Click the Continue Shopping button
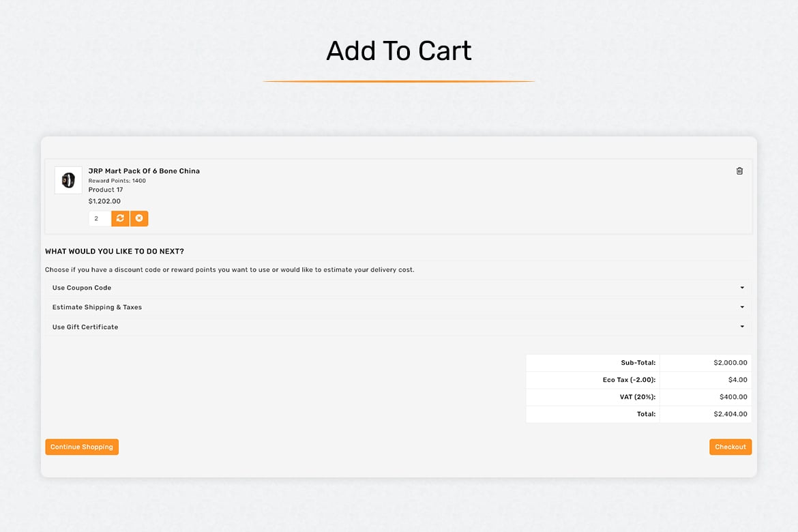 pos(82,447)
